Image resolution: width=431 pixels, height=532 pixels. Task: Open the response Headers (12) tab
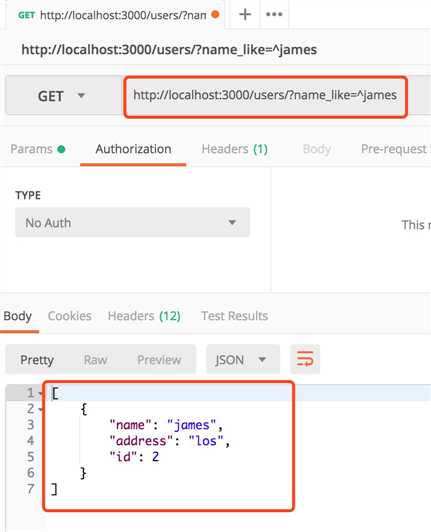[x=144, y=316]
